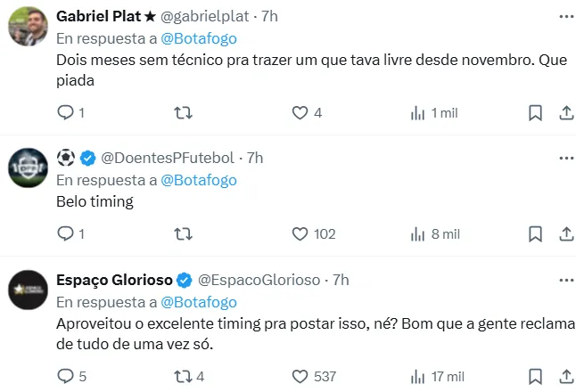Open more options on Gabriel Plat's tweet
Screen dimensions: 576x392
(x=565, y=16)
